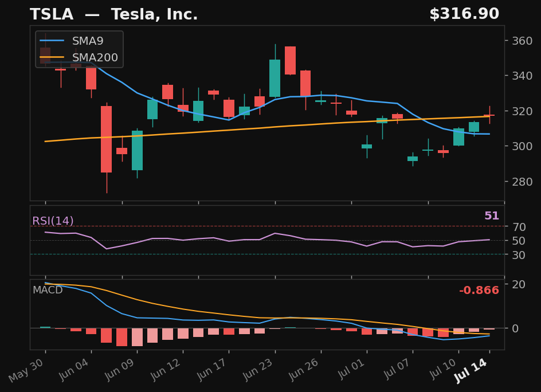Click the green Jul 10 candle body

coord(458,137)
